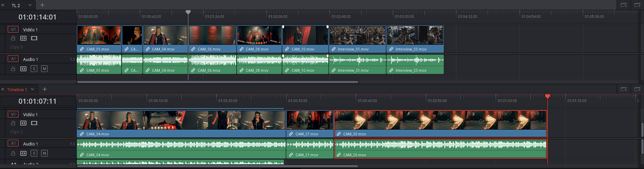Mute Audio 1 track in TL 2

coord(44,69)
